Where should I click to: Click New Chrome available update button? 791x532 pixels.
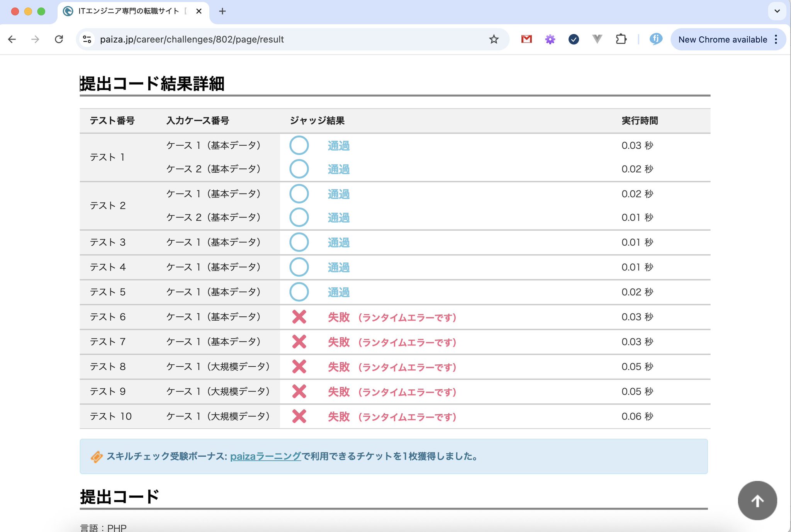722,39
